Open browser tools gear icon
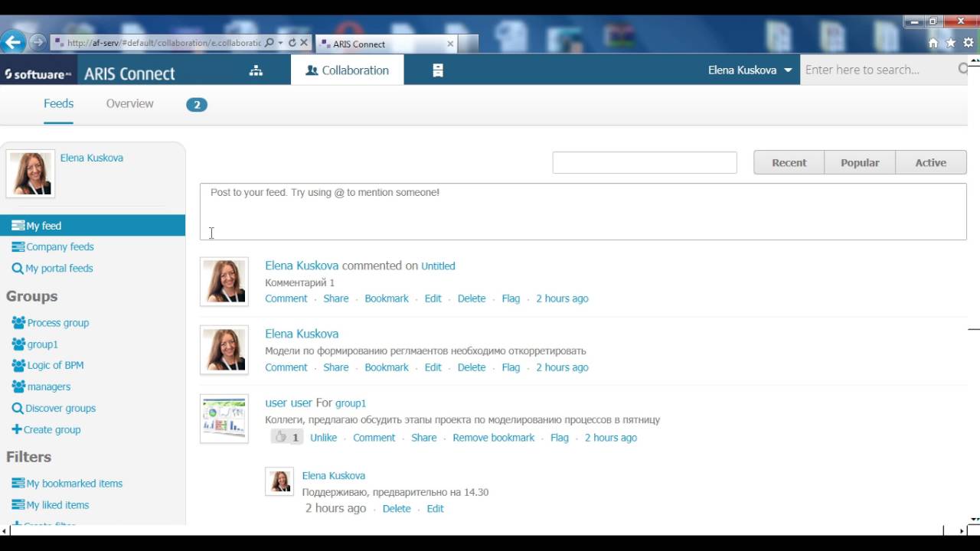Image resolution: width=980 pixels, height=551 pixels. pyautogui.click(x=969, y=43)
